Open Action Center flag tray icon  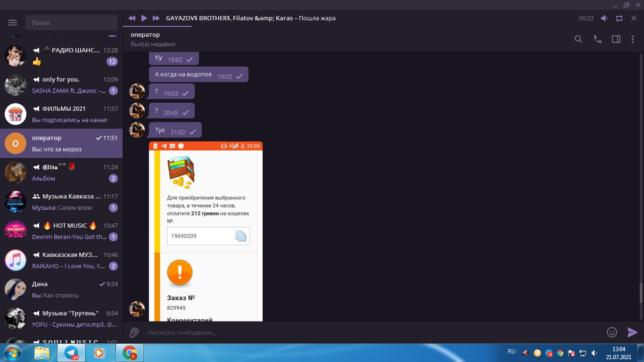coord(571,353)
